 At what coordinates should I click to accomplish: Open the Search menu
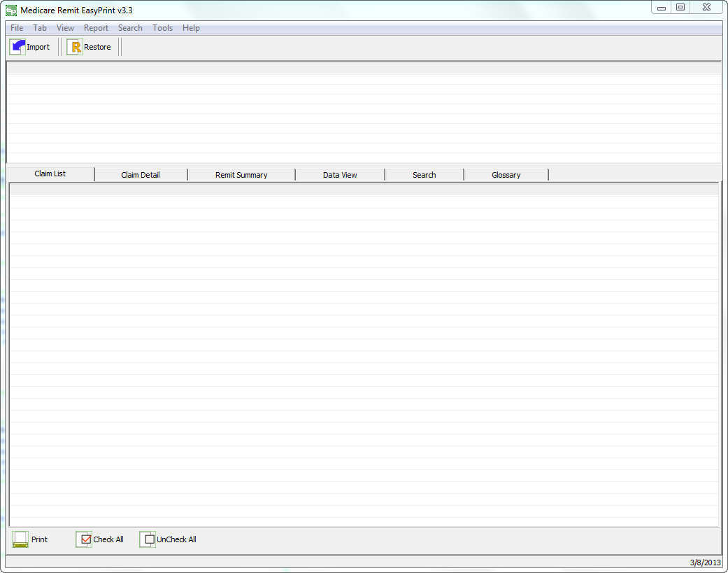(130, 28)
